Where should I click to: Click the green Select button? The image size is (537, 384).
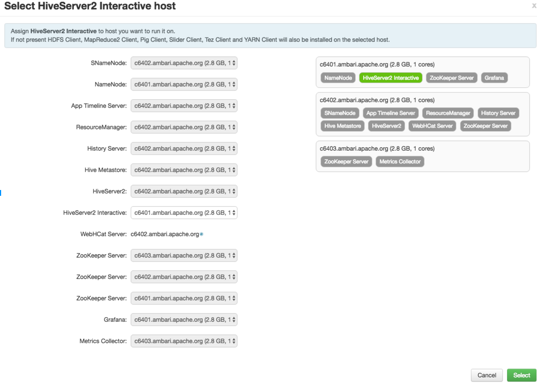coord(522,375)
